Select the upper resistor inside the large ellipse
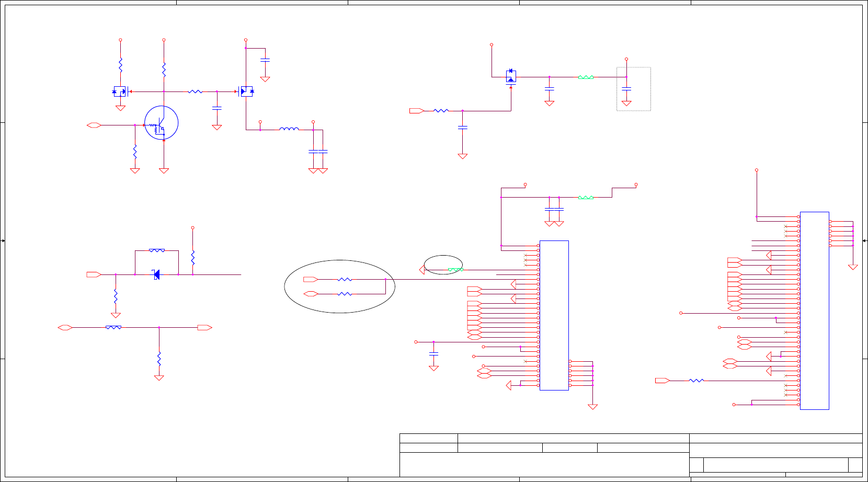 (345, 280)
